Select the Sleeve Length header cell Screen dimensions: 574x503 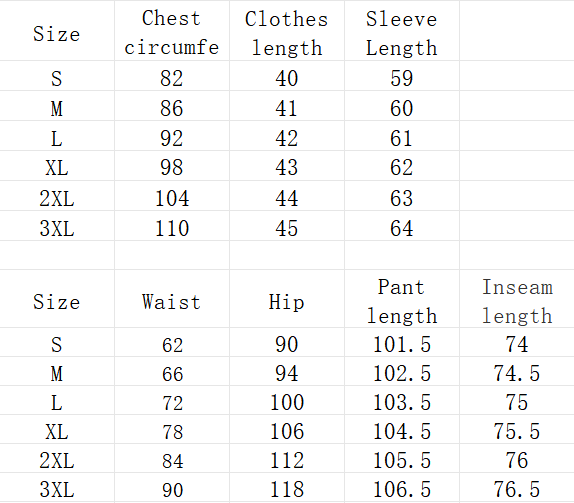click(402, 31)
